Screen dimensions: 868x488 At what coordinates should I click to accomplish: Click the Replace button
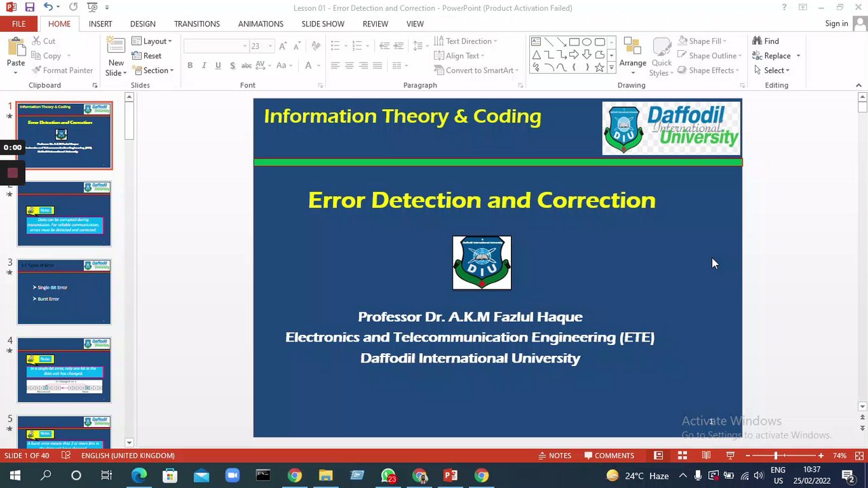771,56
